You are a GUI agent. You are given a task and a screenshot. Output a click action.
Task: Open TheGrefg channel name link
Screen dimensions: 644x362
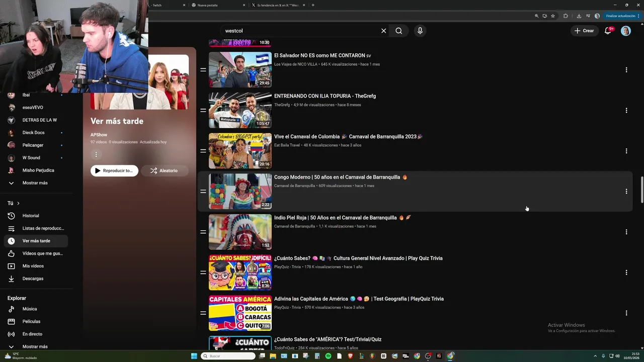pyautogui.click(x=282, y=105)
